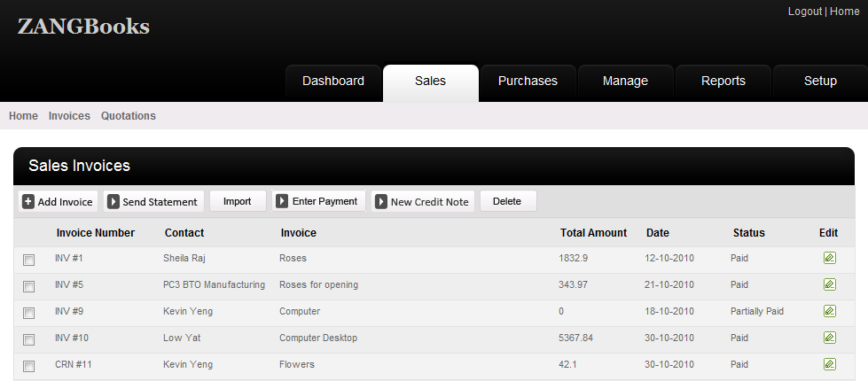The image size is (868, 381).
Task: Click the Total Amount column header
Action: 593,233
